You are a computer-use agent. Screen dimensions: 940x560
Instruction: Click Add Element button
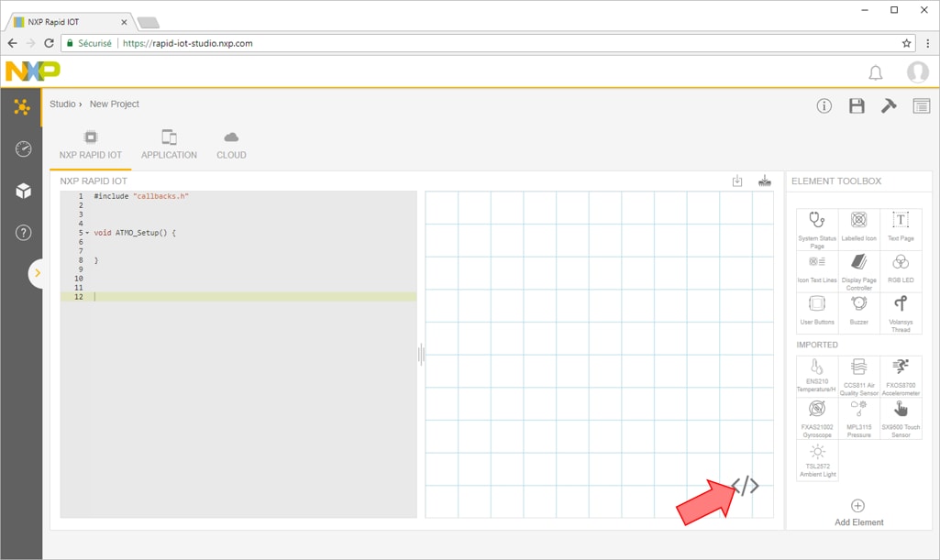[858, 512]
